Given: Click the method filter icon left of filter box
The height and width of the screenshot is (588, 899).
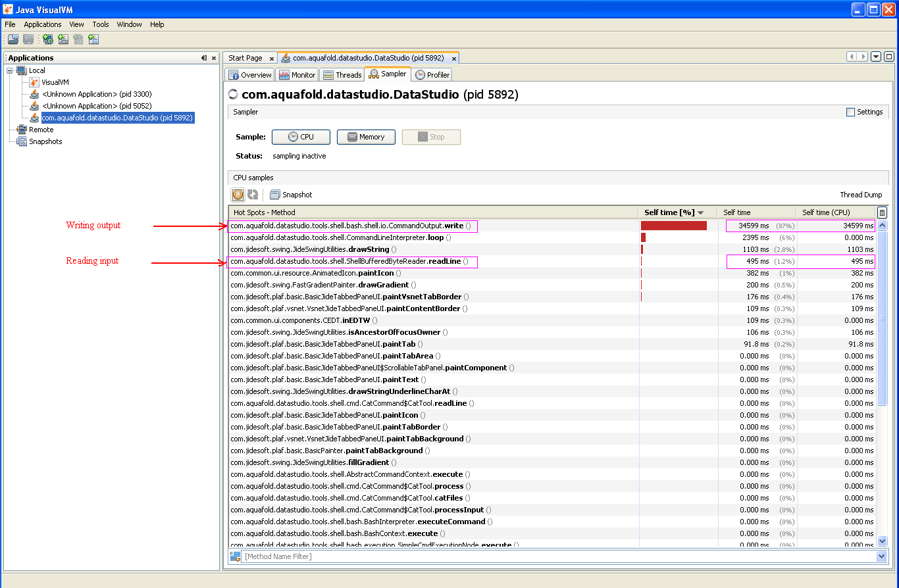Looking at the screenshot, I should point(235,556).
